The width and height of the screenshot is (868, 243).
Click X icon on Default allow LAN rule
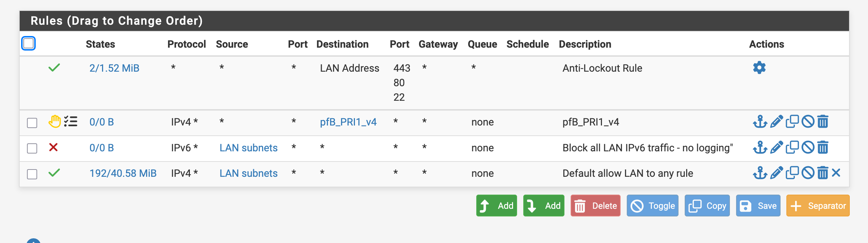point(836,173)
